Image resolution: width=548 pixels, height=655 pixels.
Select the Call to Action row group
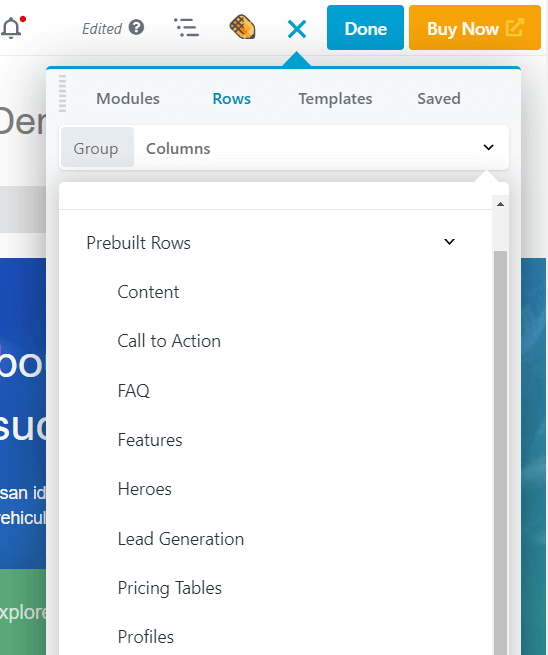[x=169, y=341]
